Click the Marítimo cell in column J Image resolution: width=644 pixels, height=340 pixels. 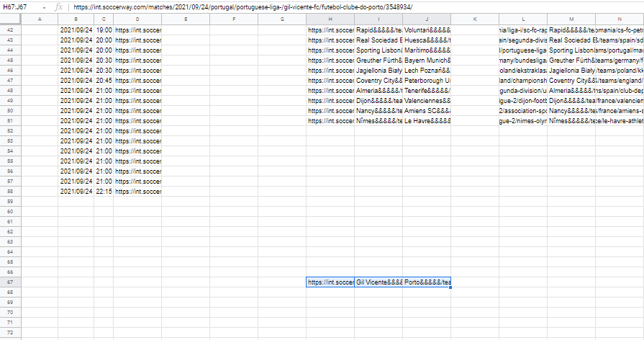point(427,50)
